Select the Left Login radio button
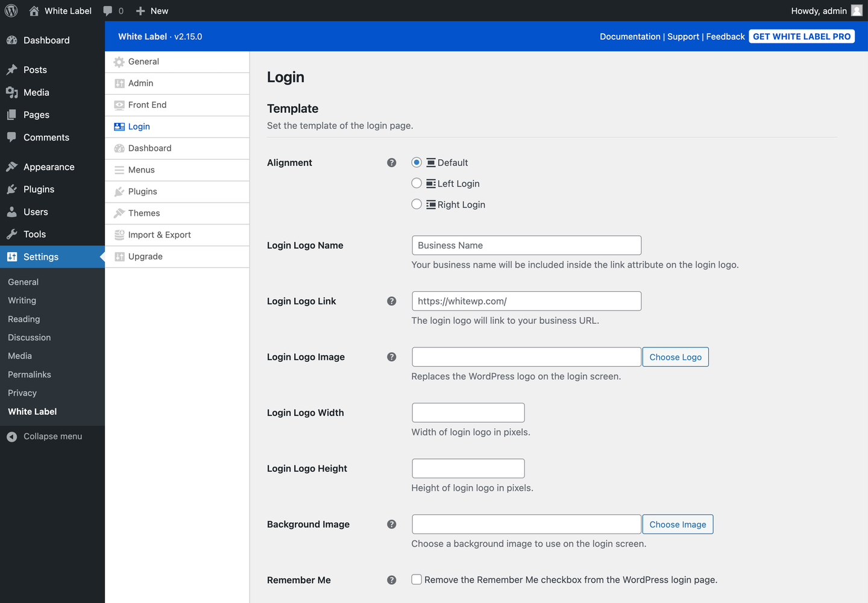The width and height of the screenshot is (868, 603). pos(417,183)
